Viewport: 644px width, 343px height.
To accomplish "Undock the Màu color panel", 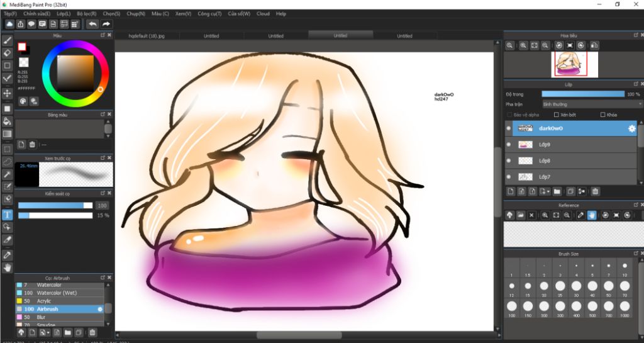I will point(103,35).
